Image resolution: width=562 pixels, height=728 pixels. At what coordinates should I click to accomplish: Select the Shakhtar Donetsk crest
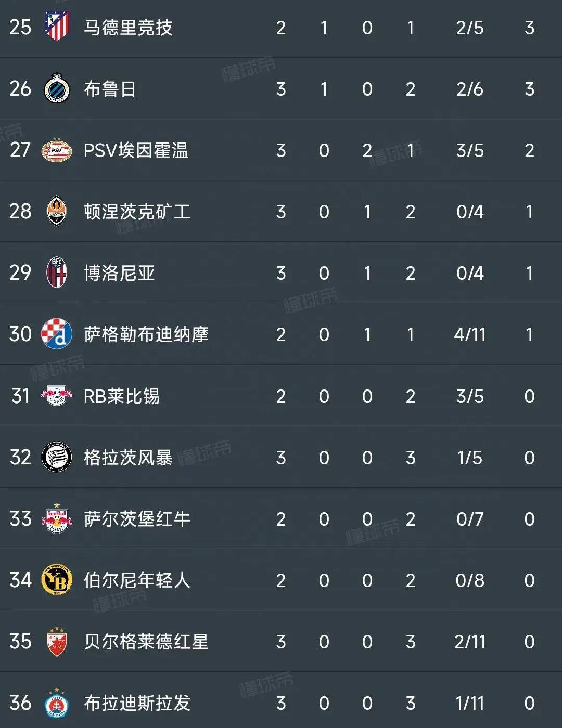tap(57, 211)
